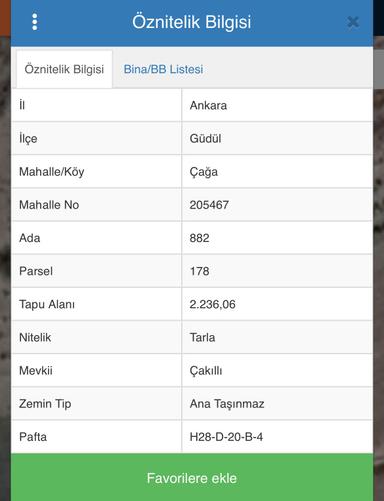
Task: Click the dialog title Öznitelik Bilgisi
Action: [x=191, y=22]
